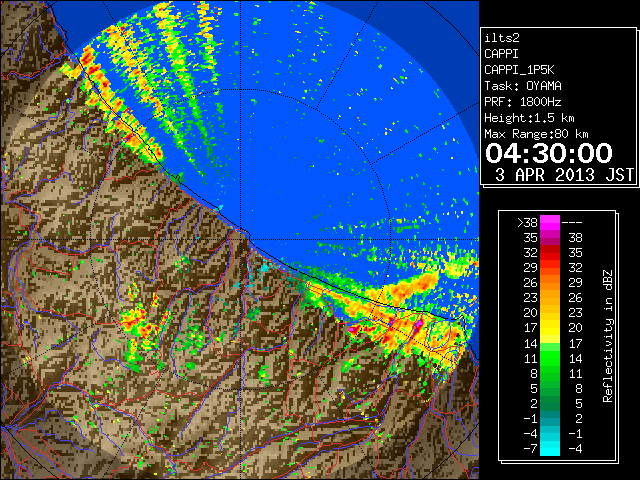Click the 'CAPPI_1P5K' product name text

[x=519, y=70]
